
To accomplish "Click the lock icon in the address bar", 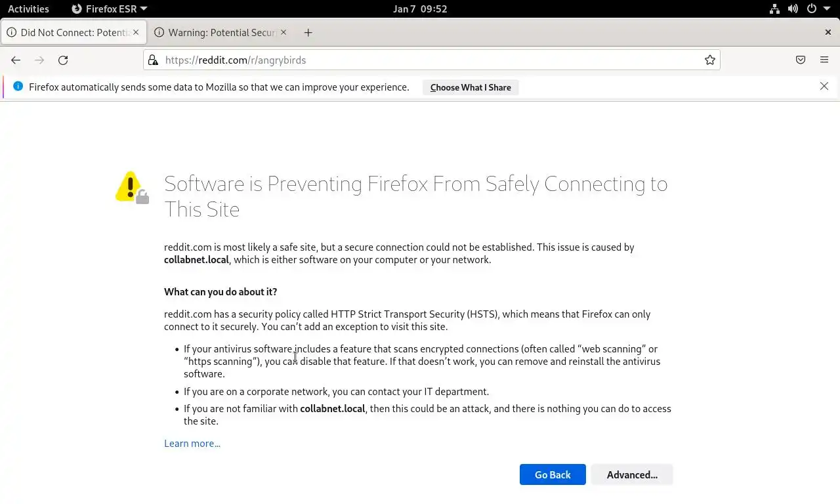I will pyautogui.click(x=153, y=60).
